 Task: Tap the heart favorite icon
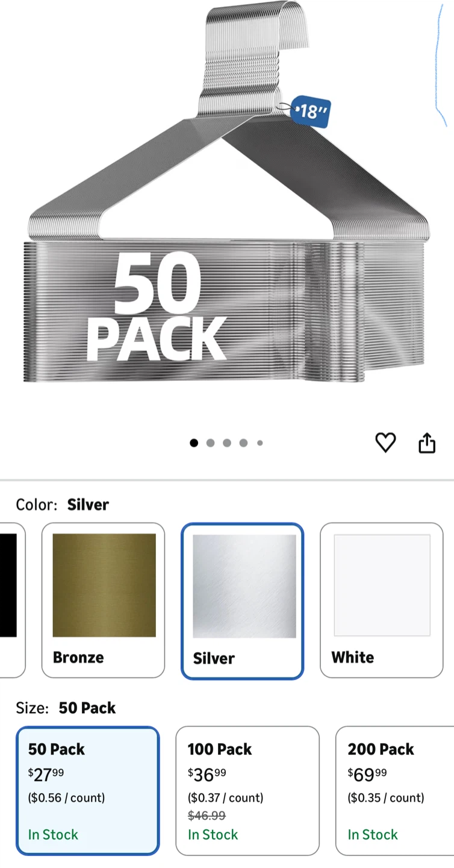(x=385, y=443)
